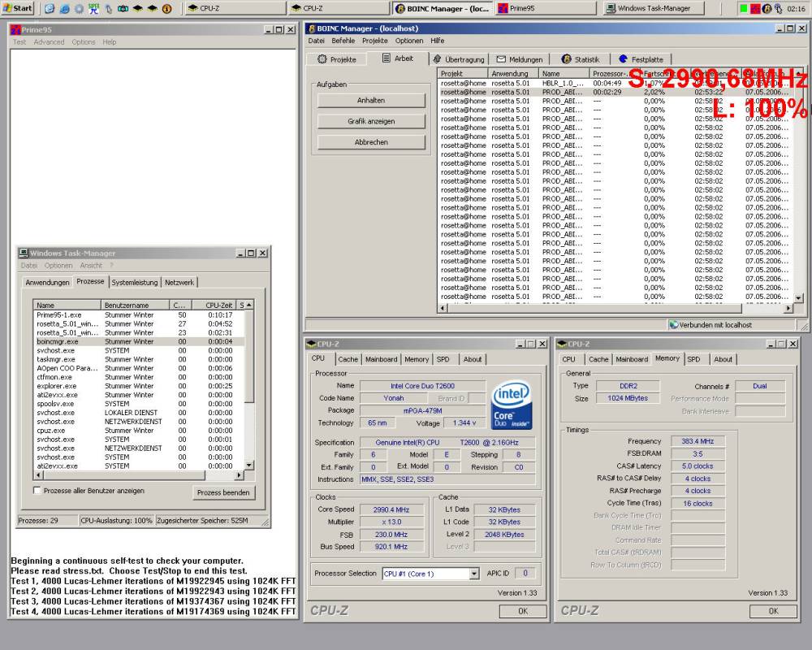This screenshot has width=812, height=650.
Task: Click the Grafik anzeigen button
Action: pos(371,121)
